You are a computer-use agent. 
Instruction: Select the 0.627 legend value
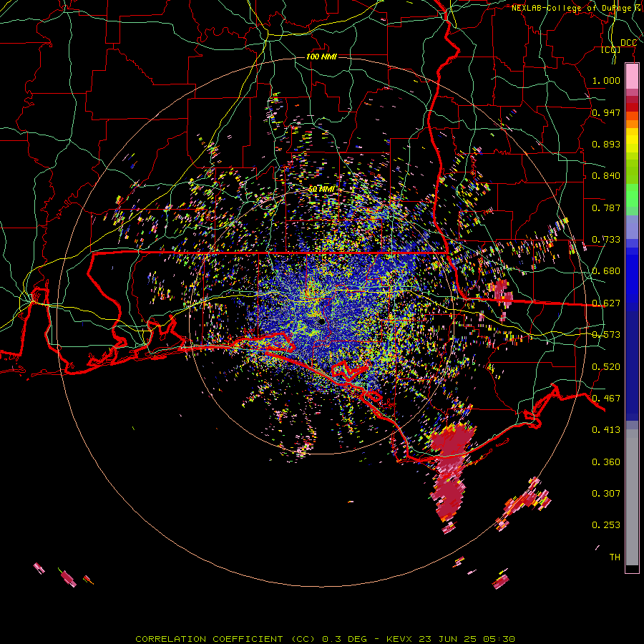point(606,303)
